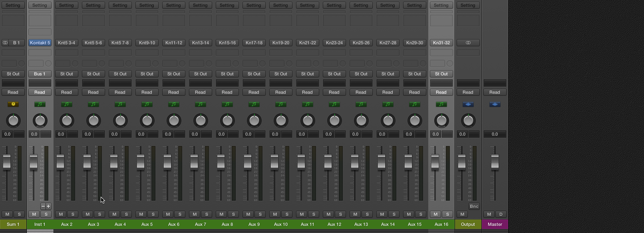
Task: Open Read automation menu on Aux 4
Action: 120,92
